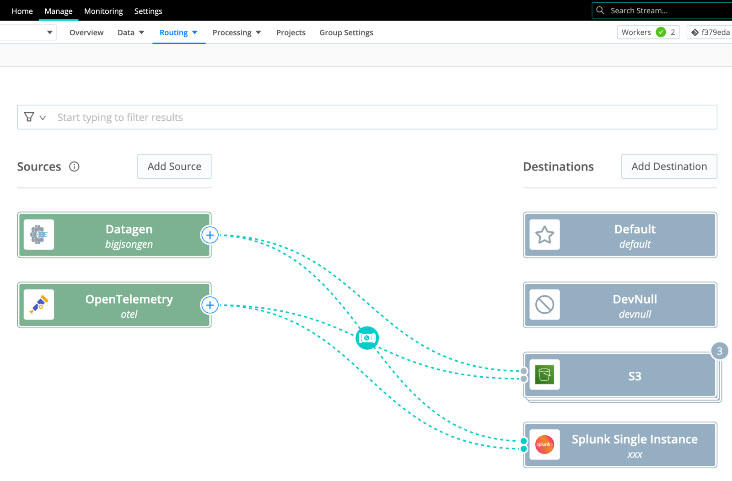Switch to the Monitoring top menu
Viewport: 732px width, 481px height.
coord(103,11)
